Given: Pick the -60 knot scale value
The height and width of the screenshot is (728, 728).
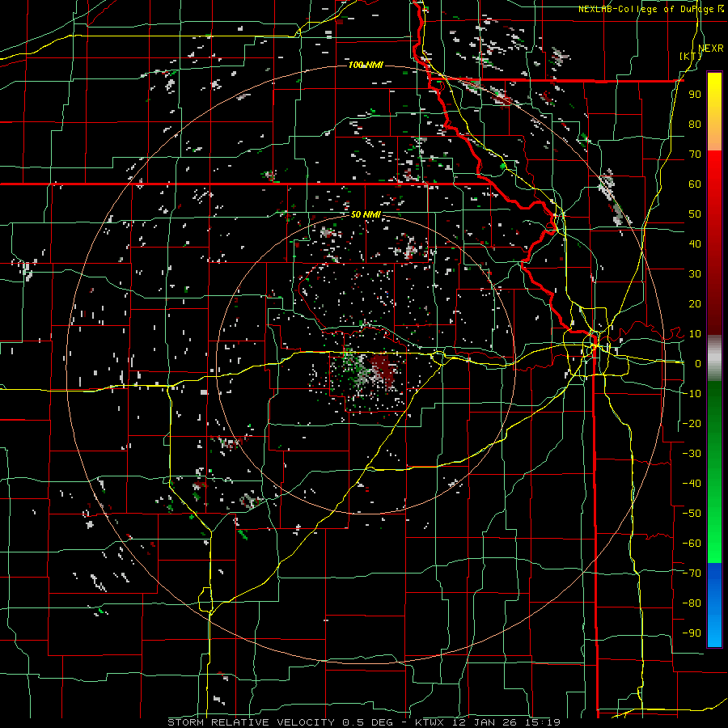Looking at the screenshot, I should click(692, 544).
